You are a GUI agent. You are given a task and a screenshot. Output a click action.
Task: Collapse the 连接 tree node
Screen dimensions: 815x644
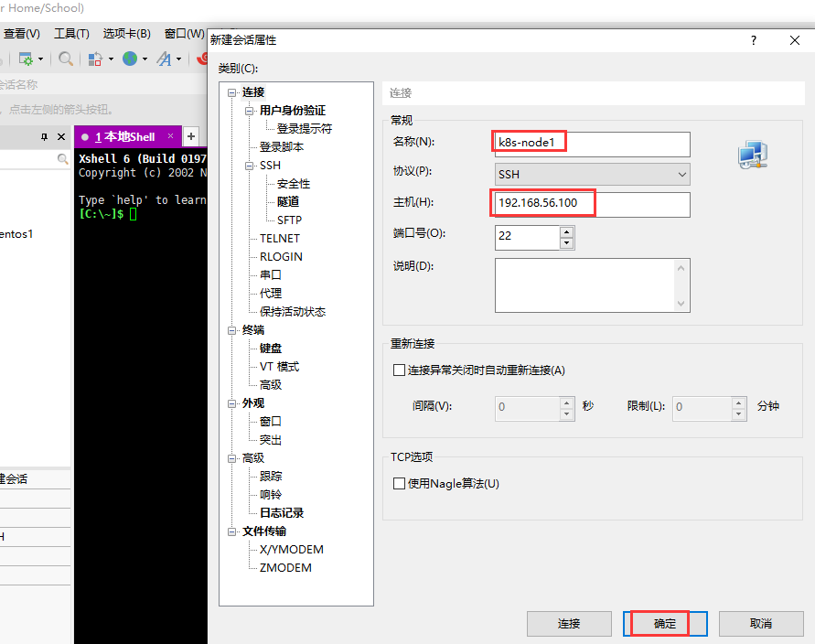tap(231, 93)
